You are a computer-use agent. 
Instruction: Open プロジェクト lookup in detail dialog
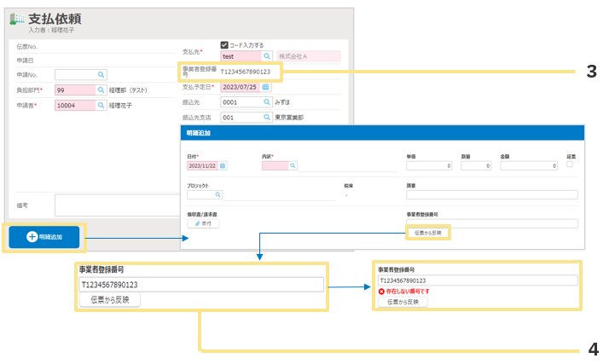coord(217,194)
